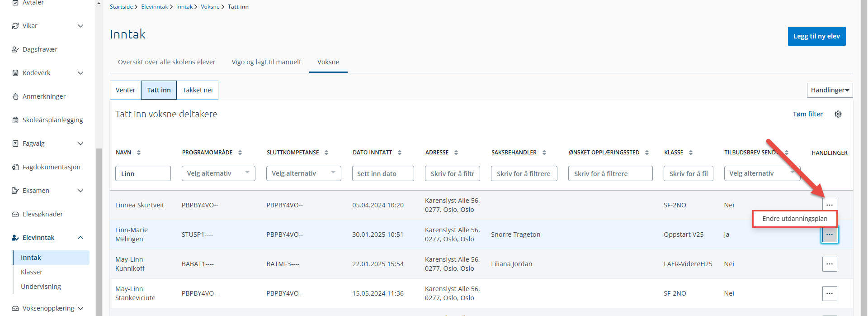Expand the Fagvalg menu chevron
Image resolution: width=868 pixels, height=316 pixels.
click(80, 144)
